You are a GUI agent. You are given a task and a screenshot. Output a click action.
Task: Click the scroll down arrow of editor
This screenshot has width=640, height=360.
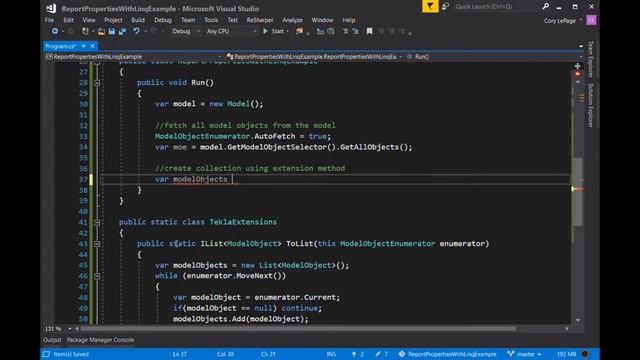tap(578, 320)
